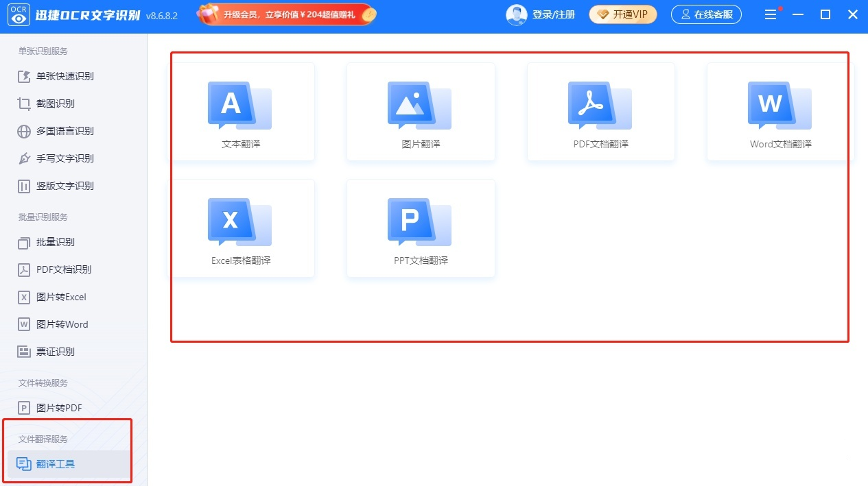Click the 票证识别 icon
Viewport: 868px width, 486px height.
point(24,352)
